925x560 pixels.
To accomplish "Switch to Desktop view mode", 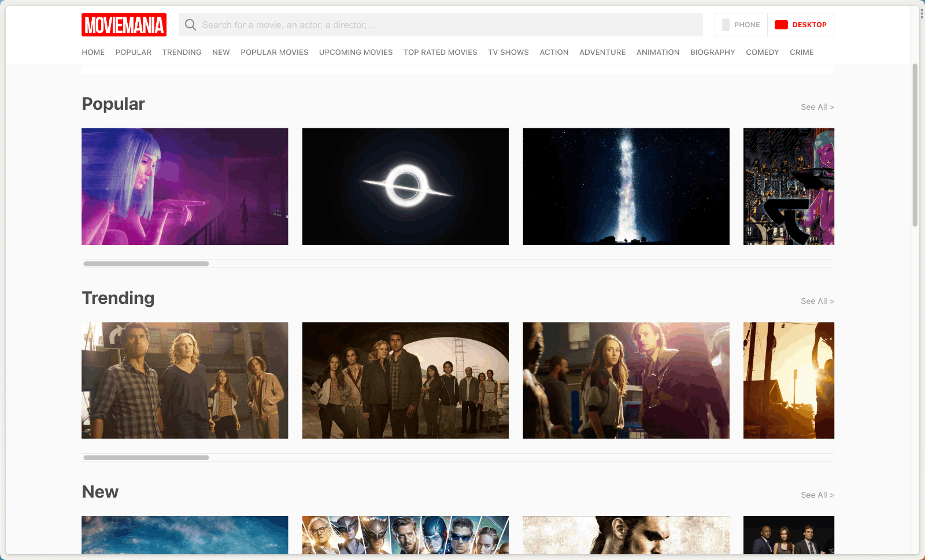I will coord(801,25).
